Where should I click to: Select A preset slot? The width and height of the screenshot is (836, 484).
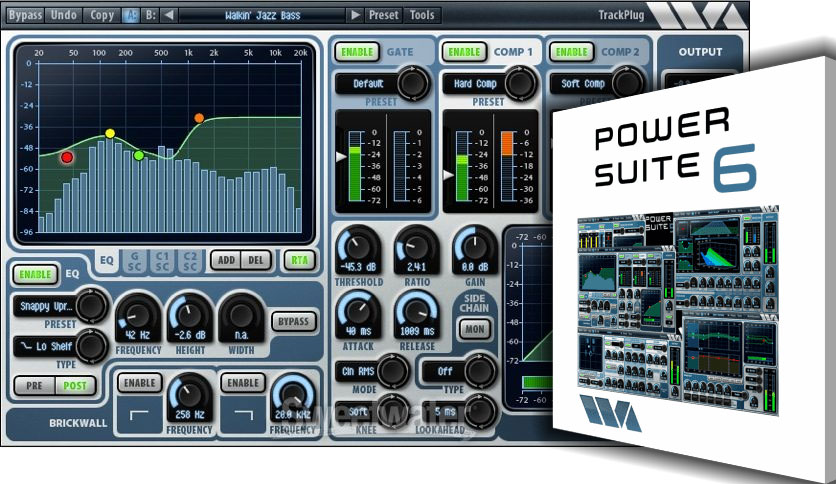click(x=131, y=15)
